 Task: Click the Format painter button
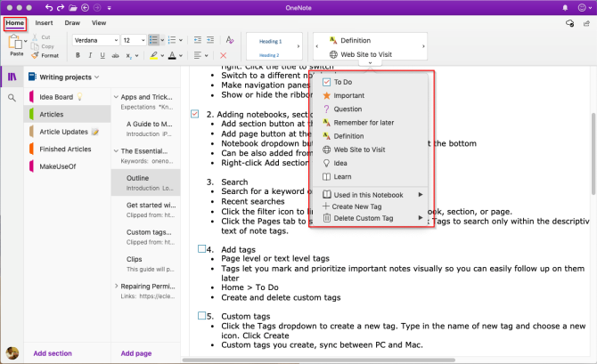(45, 55)
